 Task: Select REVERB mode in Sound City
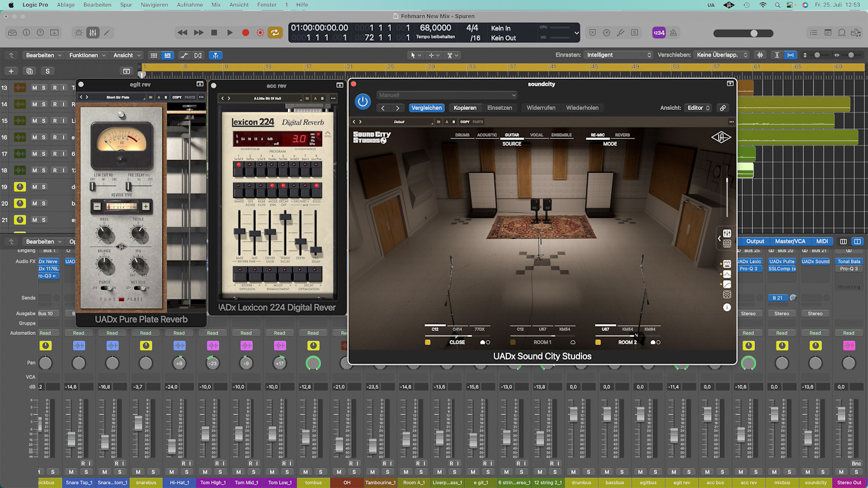click(622, 135)
